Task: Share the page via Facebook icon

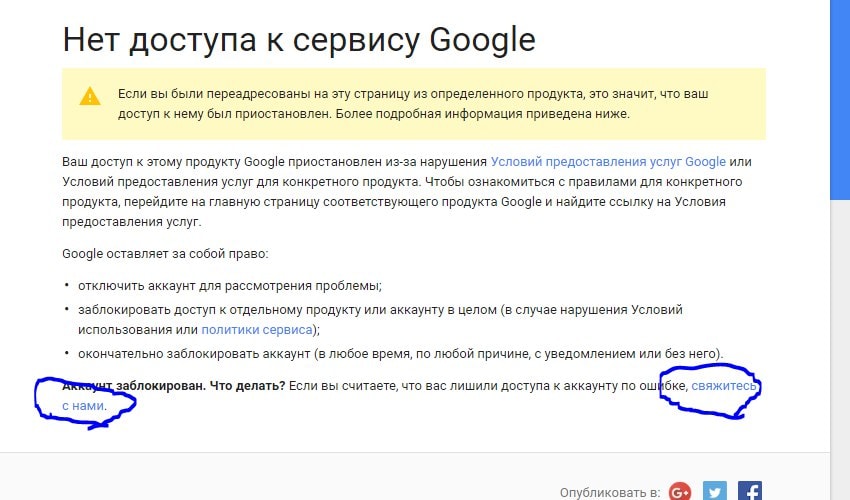Action: pyautogui.click(x=750, y=491)
